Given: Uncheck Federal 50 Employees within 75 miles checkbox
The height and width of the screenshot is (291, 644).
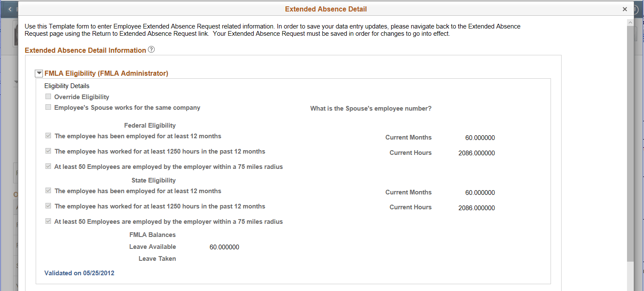Looking at the screenshot, I should [x=48, y=166].
